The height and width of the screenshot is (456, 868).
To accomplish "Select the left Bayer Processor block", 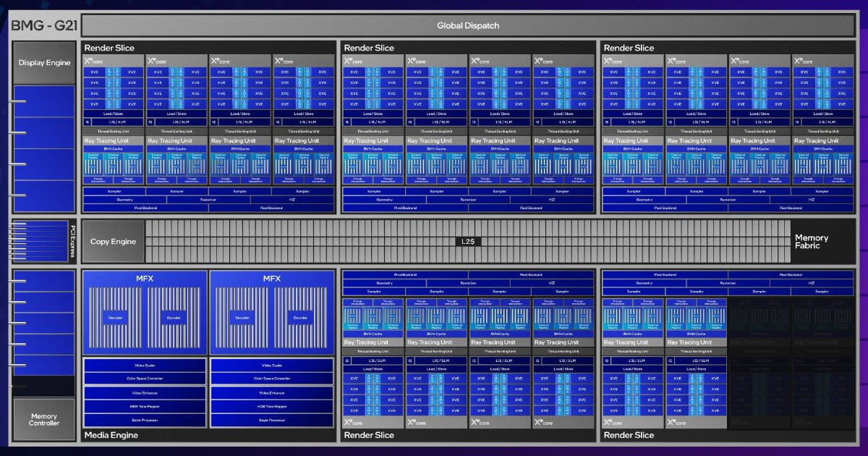I will 145,420.
